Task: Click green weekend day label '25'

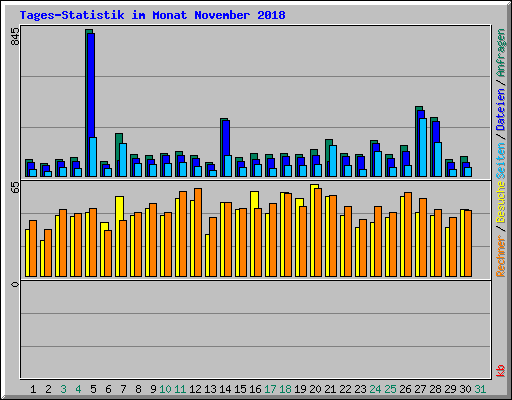Action: click(390, 389)
